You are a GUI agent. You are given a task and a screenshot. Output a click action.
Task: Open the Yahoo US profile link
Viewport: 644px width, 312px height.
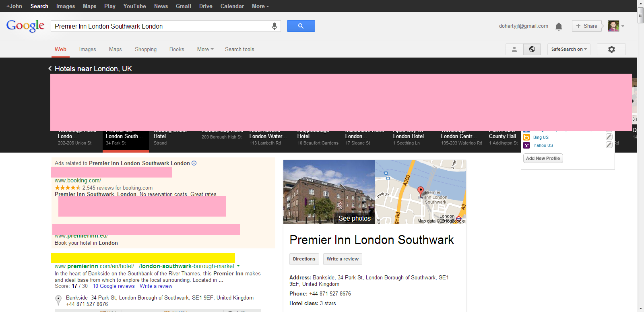tap(543, 145)
